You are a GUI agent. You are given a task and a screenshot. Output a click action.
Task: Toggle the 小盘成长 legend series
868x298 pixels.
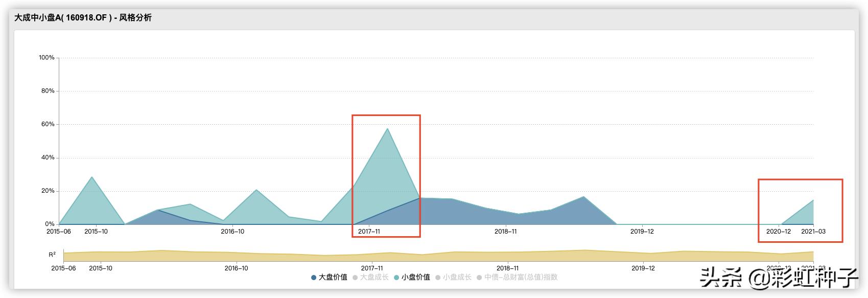453,277
